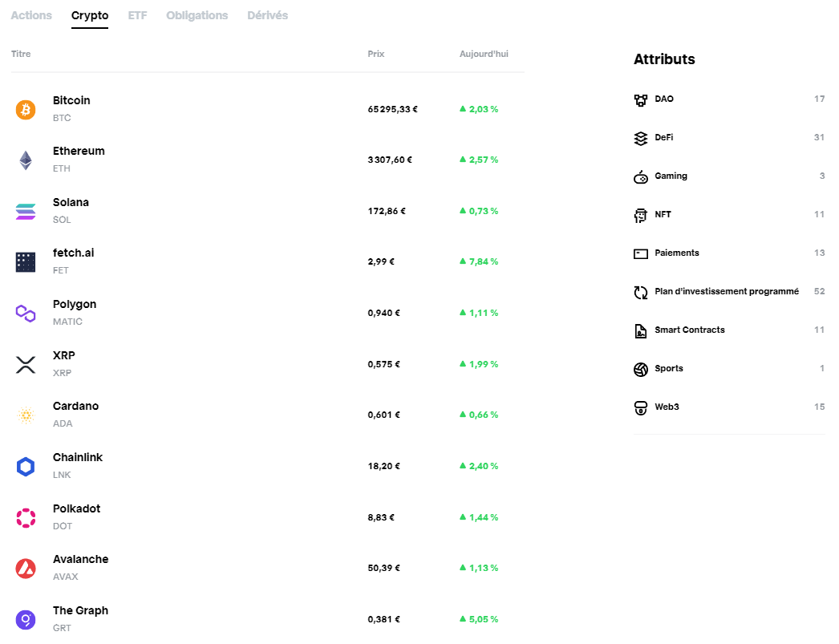Click Chainlink price 18,20 €
The image size is (839, 644).
(383, 467)
